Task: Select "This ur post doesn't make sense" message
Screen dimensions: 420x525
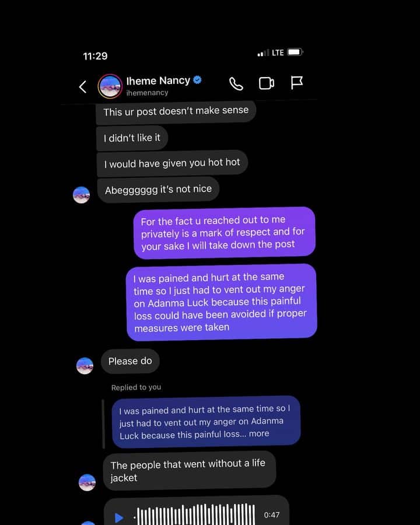Action: (x=176, y=111)
